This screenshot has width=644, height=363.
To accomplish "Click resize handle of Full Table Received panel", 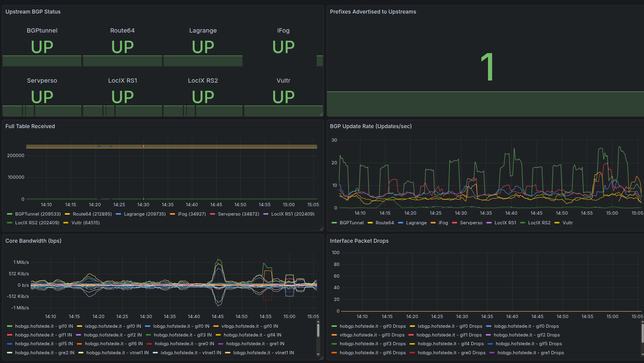I will tap(321, 229).
